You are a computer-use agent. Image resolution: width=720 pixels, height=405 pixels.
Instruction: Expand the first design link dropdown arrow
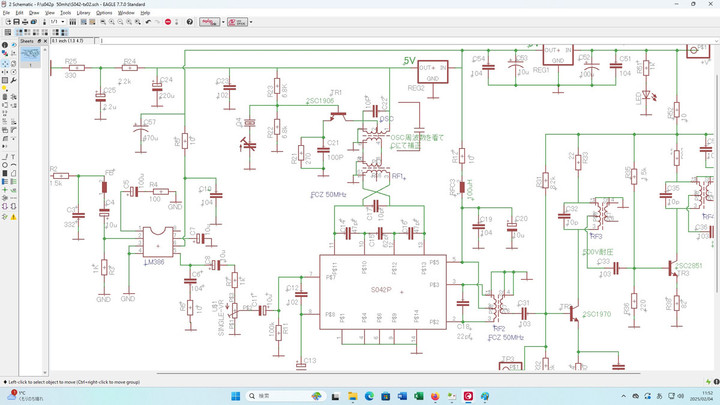223,21
